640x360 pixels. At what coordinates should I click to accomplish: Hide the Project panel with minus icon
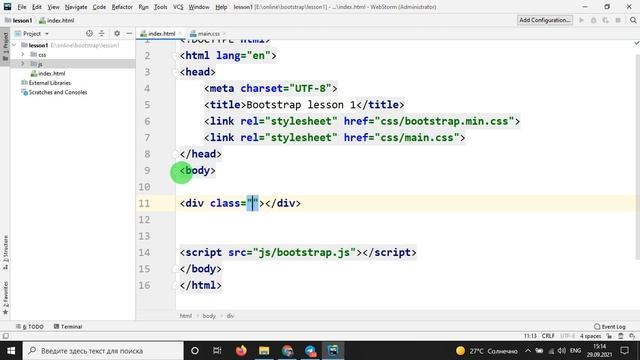point(129,33)
